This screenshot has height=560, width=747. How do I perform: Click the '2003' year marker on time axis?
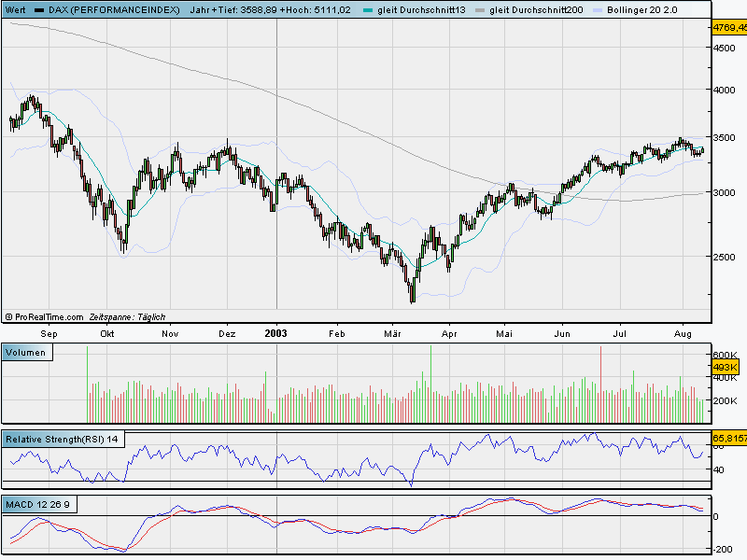(x=275, y=332)
